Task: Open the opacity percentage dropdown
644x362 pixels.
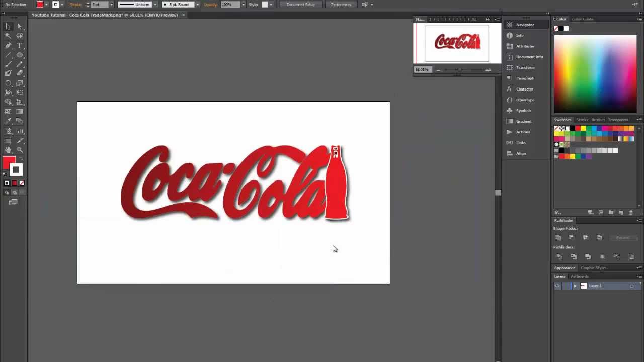Action: (244, 5)
